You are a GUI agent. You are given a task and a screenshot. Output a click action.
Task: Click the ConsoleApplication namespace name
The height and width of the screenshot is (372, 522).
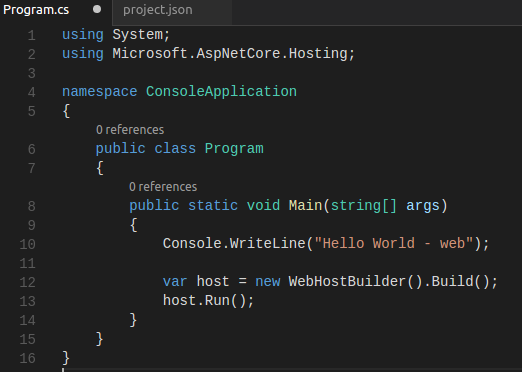click(221, 92)
